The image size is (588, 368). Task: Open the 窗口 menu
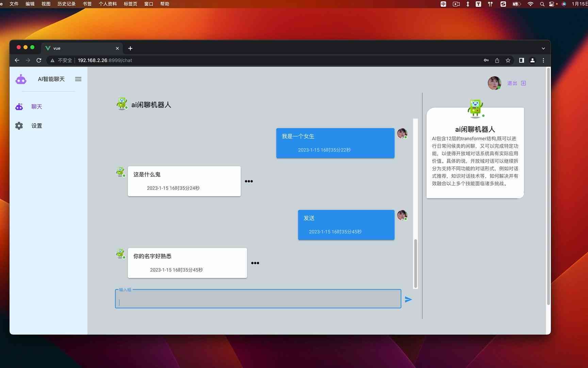pos(149,4)
